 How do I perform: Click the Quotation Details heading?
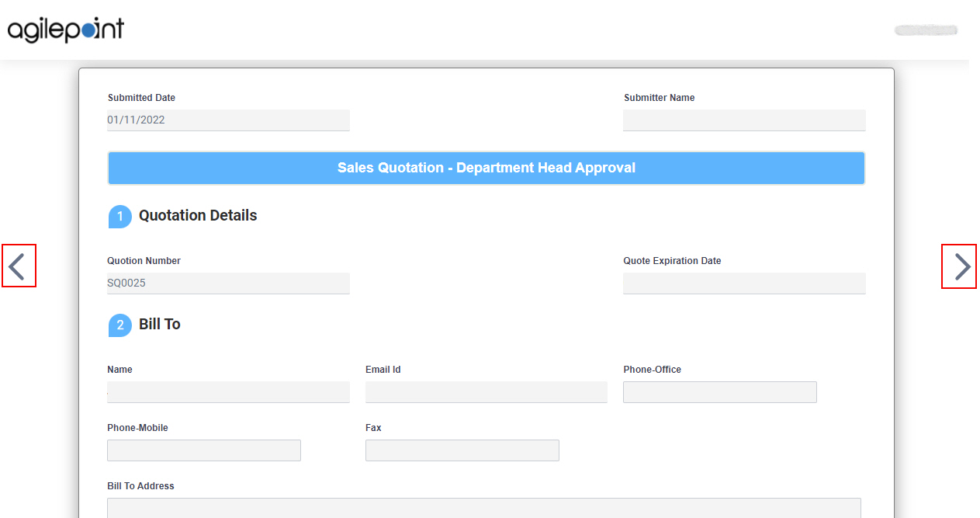coord(198,216)
